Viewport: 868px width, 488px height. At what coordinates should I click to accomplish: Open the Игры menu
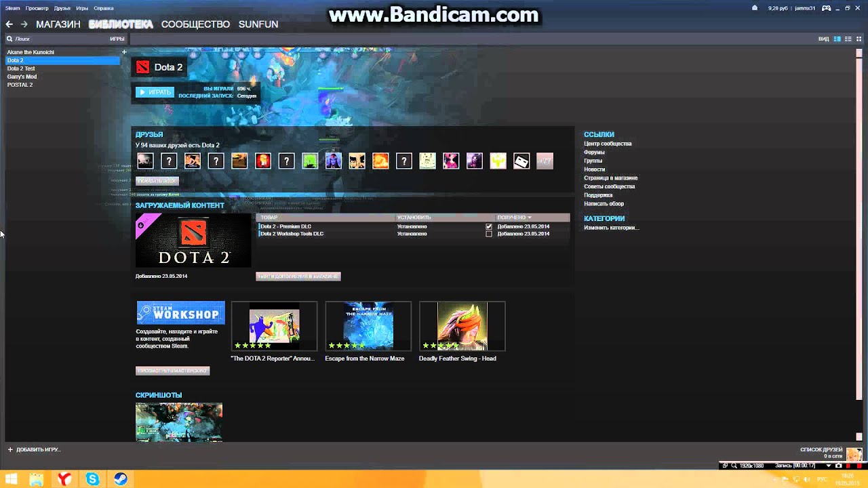click(x=82, y=8)
